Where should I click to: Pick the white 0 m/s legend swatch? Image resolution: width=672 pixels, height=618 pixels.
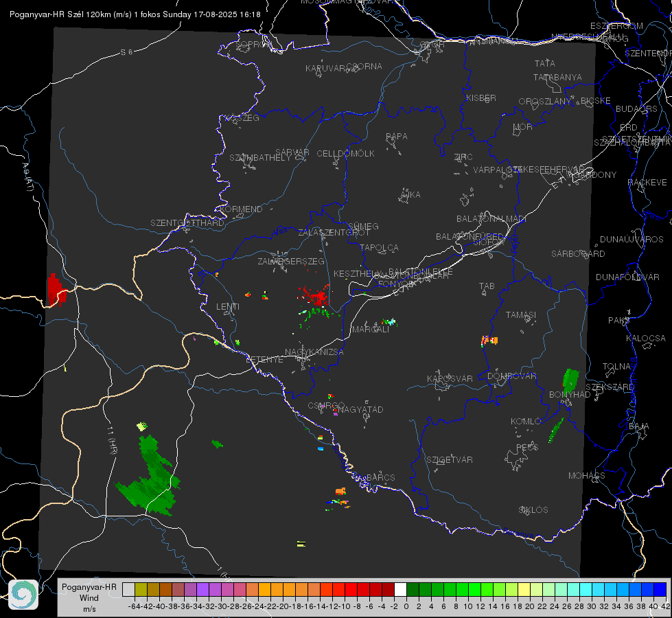pos(400,589)
